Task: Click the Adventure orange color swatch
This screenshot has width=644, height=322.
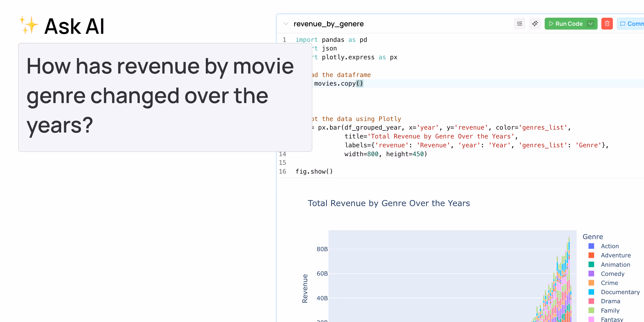Action: (x=591, y=255)
